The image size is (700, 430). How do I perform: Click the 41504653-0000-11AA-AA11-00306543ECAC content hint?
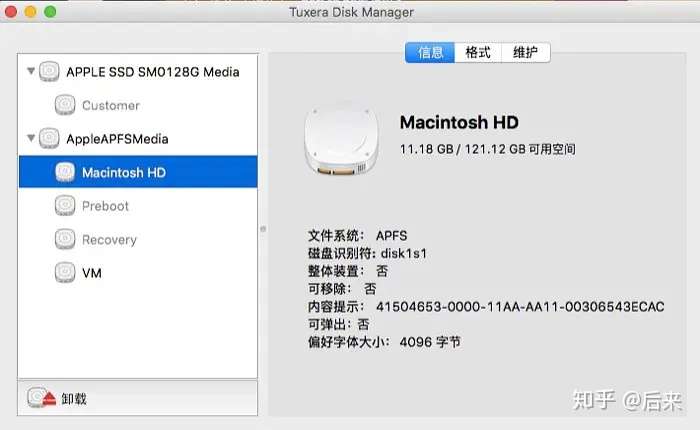pyautogui.click(x=520, y=307)
